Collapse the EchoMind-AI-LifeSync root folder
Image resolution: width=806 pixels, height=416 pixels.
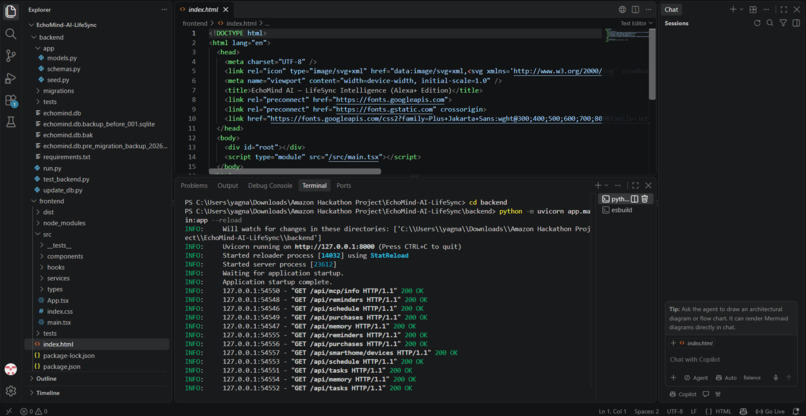[x=67, y=25]
